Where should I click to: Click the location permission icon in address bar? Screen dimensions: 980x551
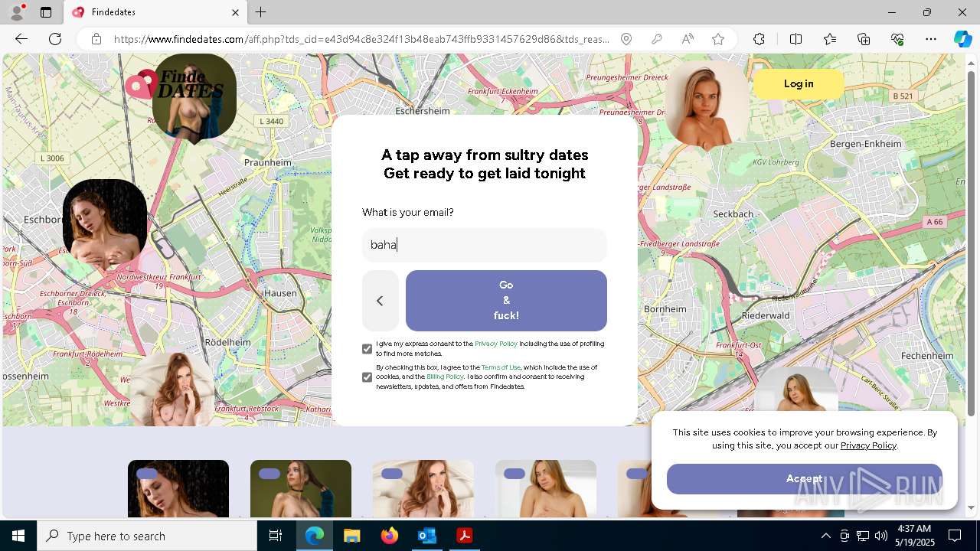(626, 39)
